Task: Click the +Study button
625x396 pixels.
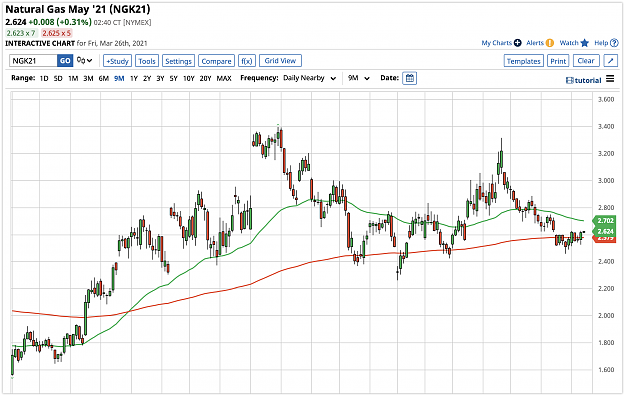Action: pos(117,61)
